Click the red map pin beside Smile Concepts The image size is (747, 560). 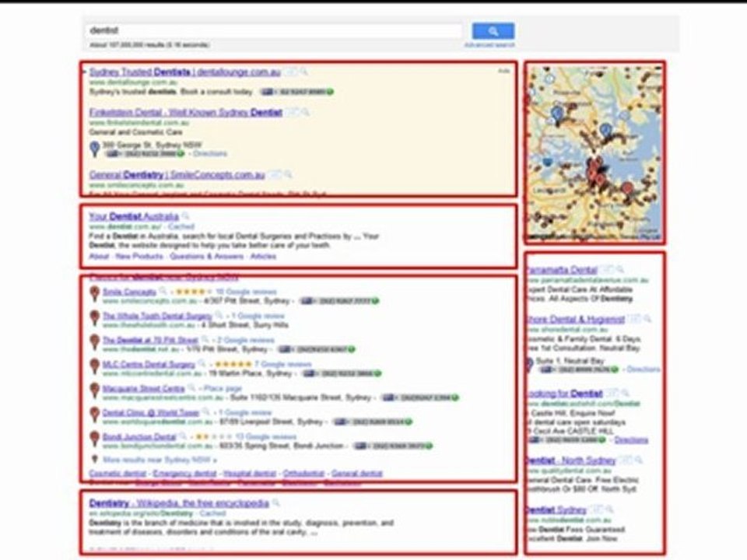coord(95,293)
